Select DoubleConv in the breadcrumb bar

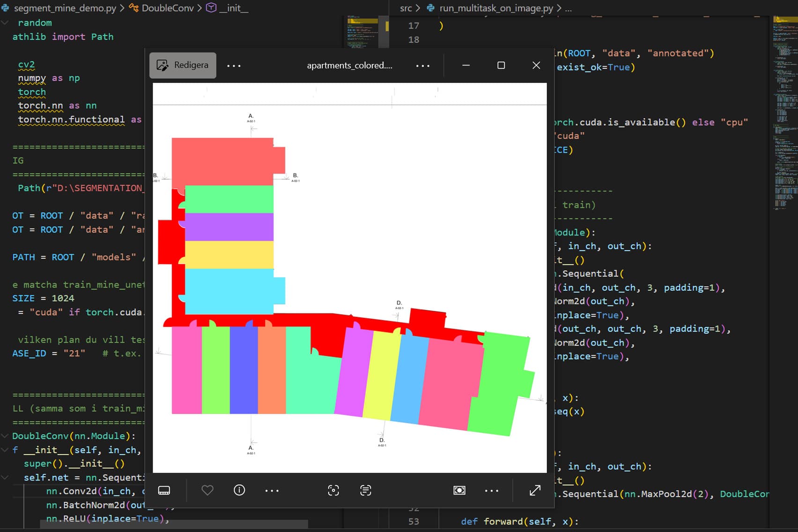pos(167,8)
